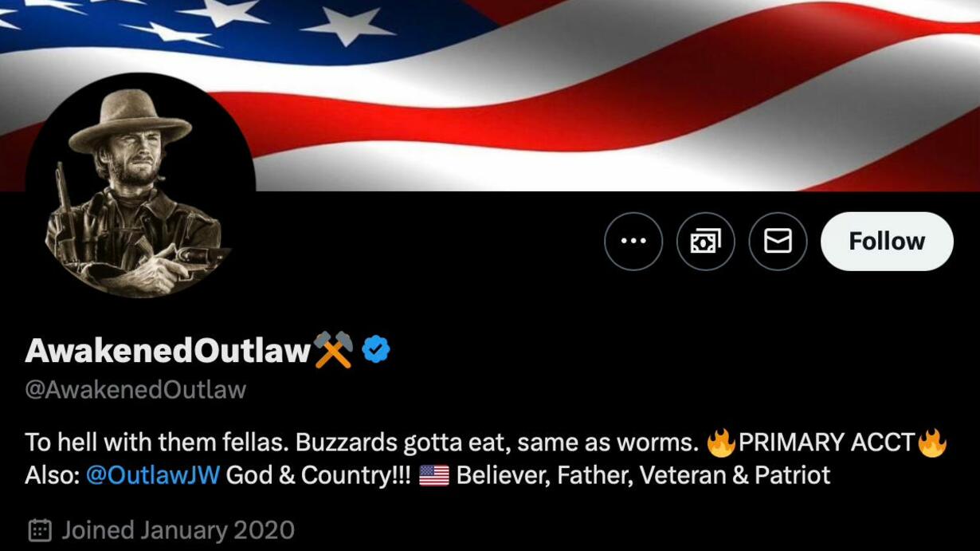This screenshot has height=551, width=980.
Task: Click the money tip icon button
Action: tap(705, 241)
